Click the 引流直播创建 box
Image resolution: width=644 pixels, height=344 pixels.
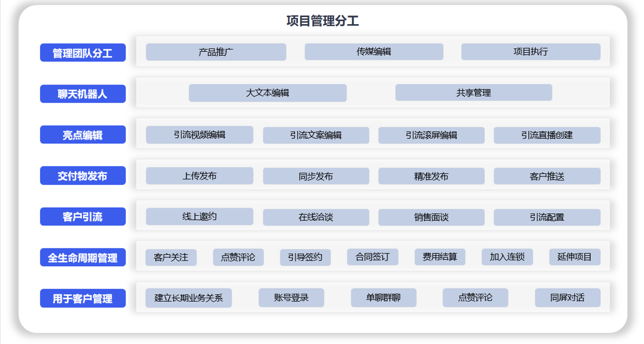(x=547, y=135)
